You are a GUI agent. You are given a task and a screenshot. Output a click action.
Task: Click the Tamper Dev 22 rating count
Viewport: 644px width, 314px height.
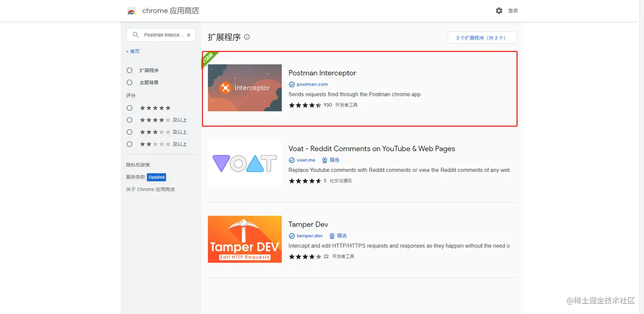click(x=326, y=257)
